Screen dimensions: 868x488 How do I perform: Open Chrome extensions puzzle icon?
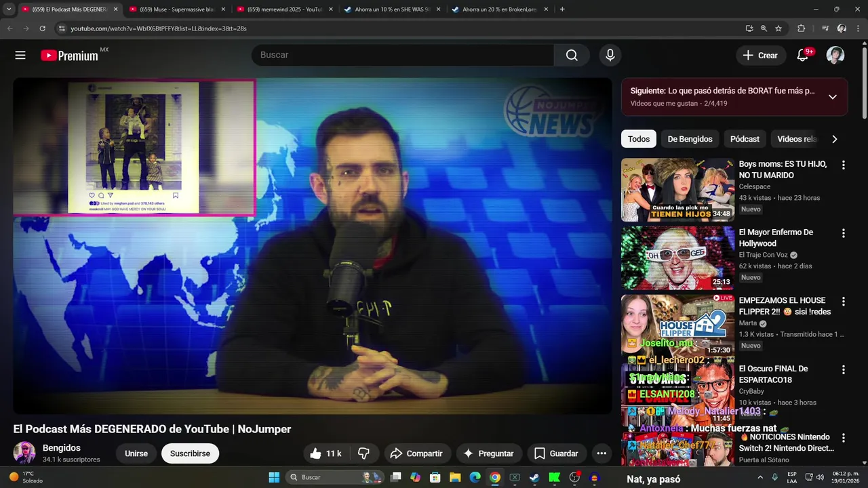pos(802,28)
